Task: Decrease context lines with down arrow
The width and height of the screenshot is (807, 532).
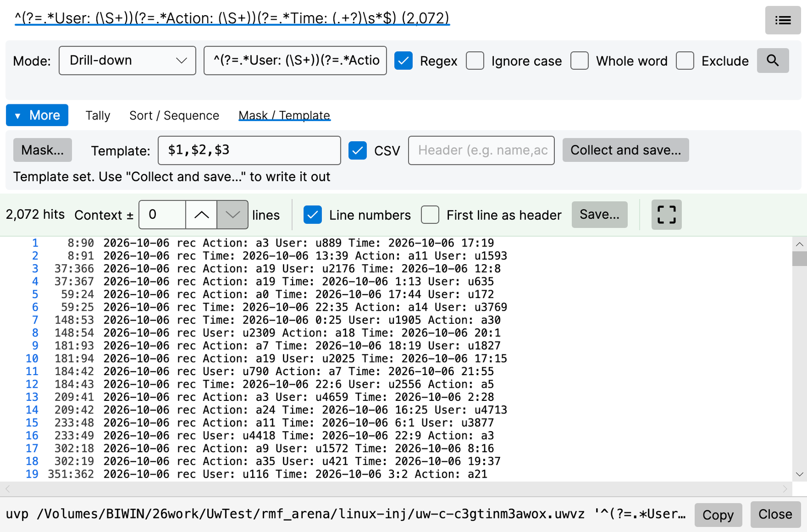Action: coord(233,215)
